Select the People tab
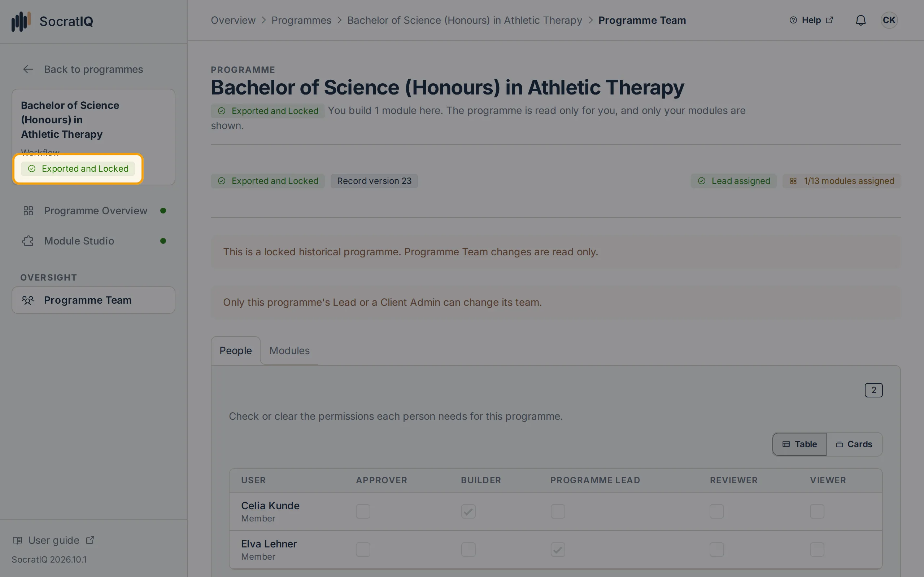The height and width of the screenshot is (577, 924). pyautogui.click(x=236, y=351)
